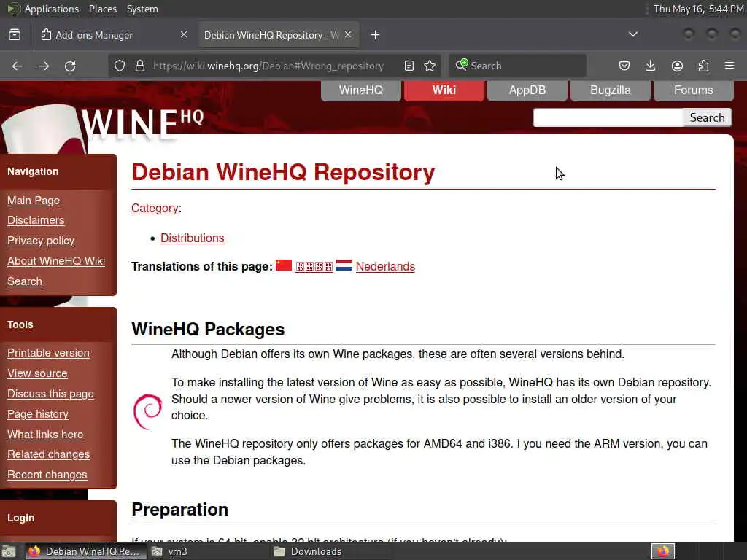Open the WineHQ site tab
The image size is (747, 560).
click(361, 90)
